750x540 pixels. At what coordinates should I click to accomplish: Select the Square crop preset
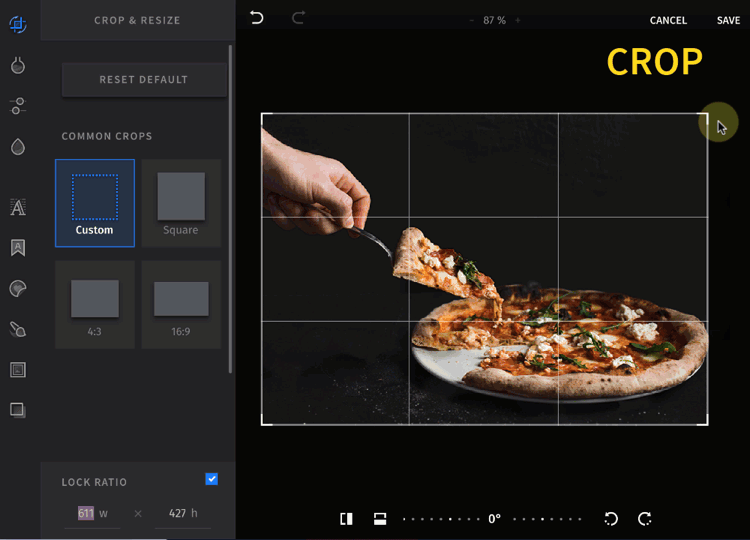181,203
